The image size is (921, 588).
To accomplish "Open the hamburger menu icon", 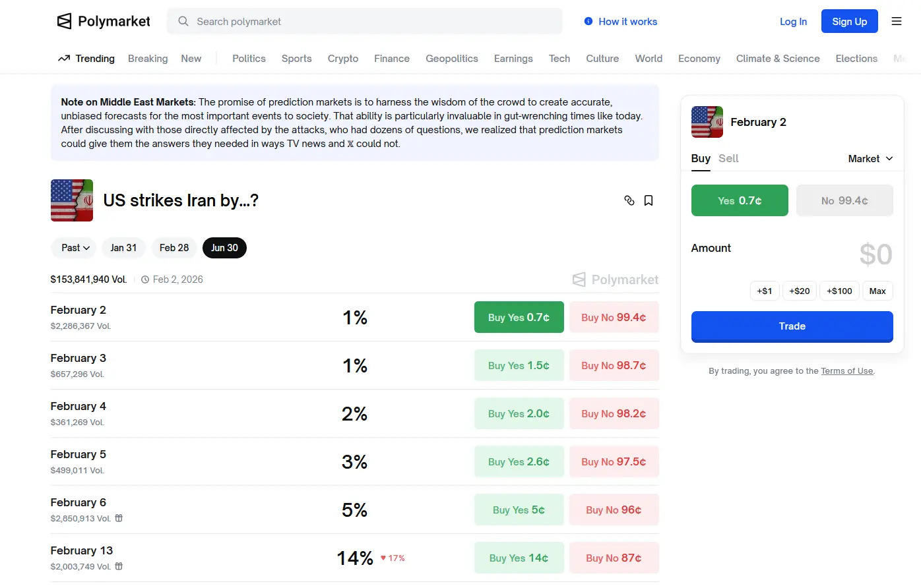I will [x=897, y=21].
